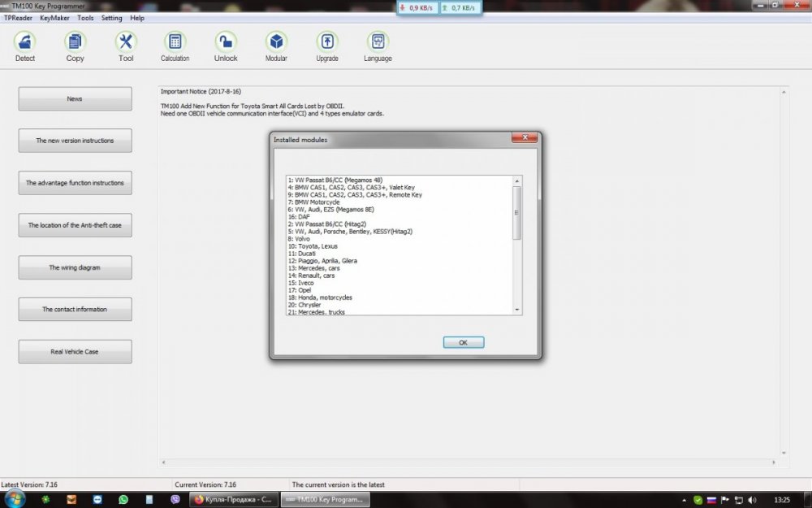Click the 13:25 taskbar clock
Screen dimensions: 812x508
tap(782, 500)
